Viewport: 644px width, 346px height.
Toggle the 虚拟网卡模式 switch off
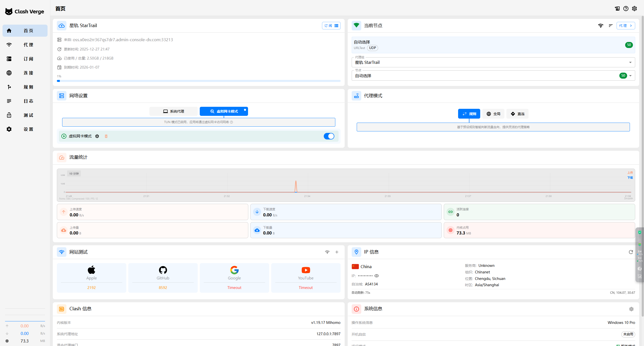click(x=329, y=136)
